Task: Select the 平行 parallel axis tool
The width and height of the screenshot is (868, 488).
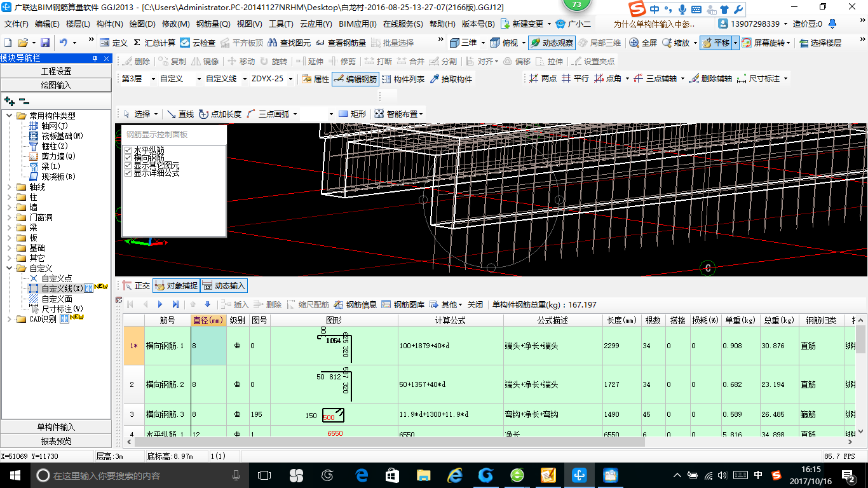Action: (x=574, y=78)
